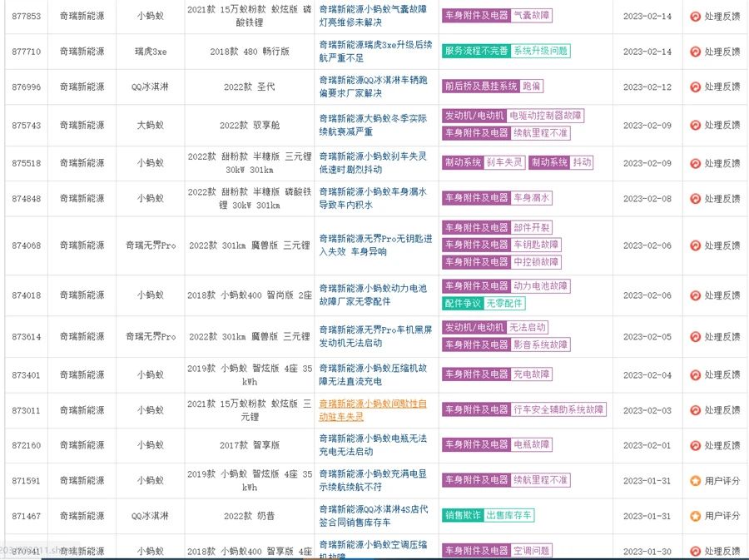The height and width of the screenshot is (560, 749).
Task: Click the 用户评分 star icon for complaint 871467
Action: [x=695, y=516]
